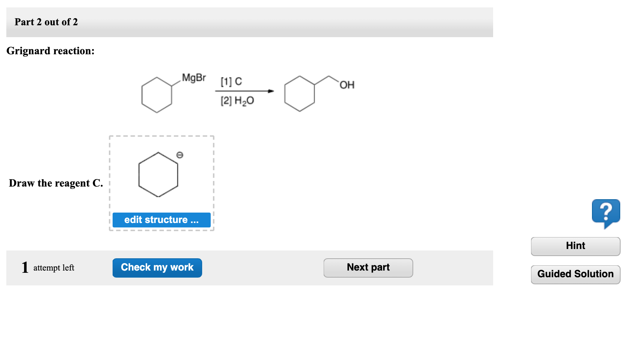Open the Hint panel
644x359 pixels.
[575, 246]
